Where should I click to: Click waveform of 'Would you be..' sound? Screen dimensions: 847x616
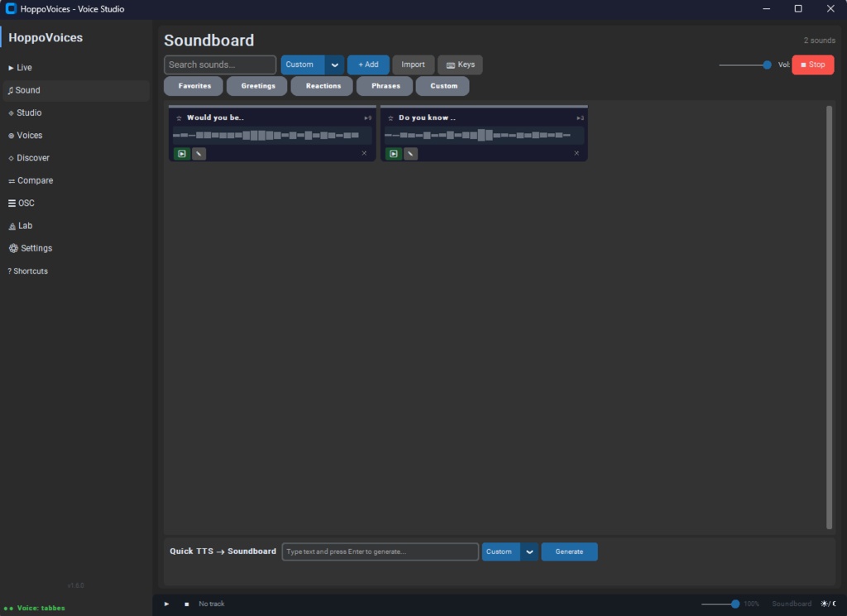click(271, 135)
